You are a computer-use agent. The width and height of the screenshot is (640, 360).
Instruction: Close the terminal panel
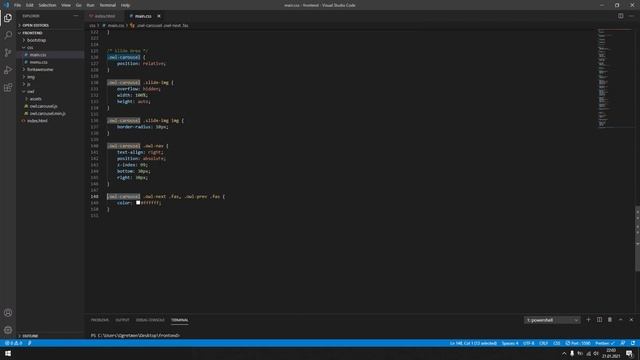coord(631,320)
